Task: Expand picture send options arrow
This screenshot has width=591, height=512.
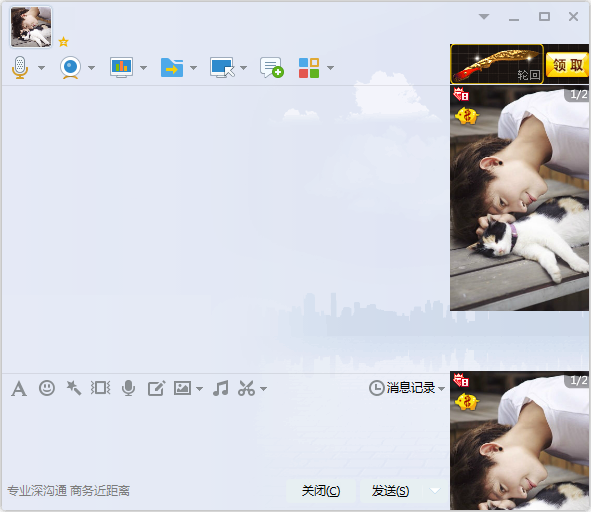Action: tap(199, 389)
